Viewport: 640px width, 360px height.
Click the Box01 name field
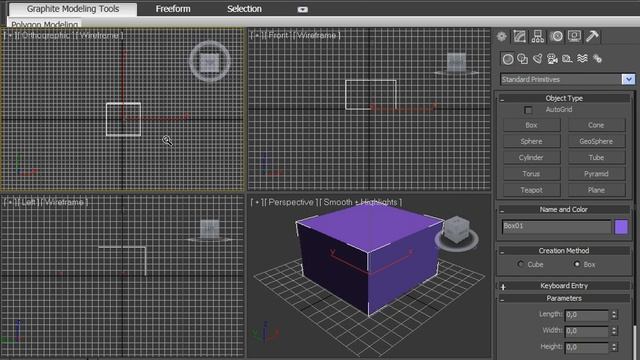point(556,227)
